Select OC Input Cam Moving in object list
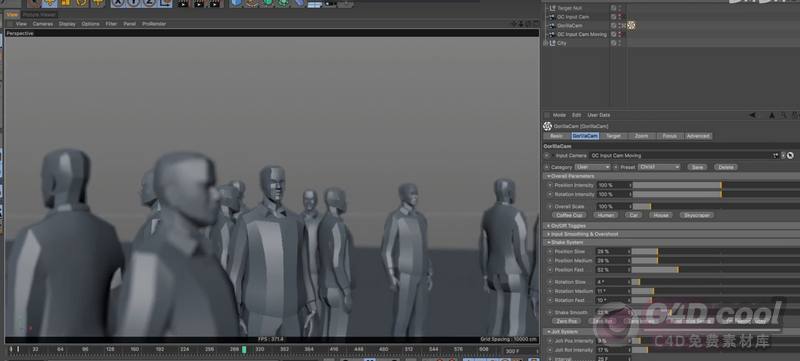800x361 pixels. tap(582, 35)
